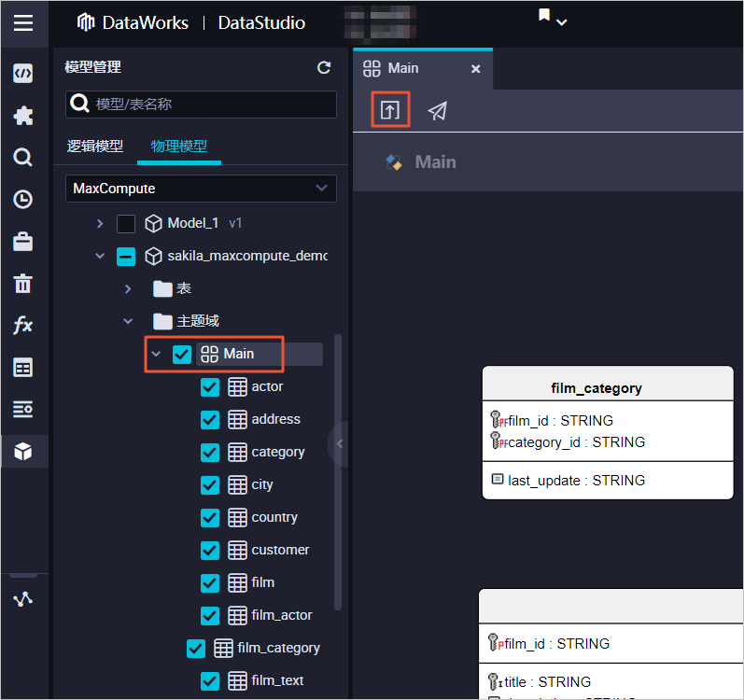Image resolution: width=744 pixels, height=700 pixels.
Task: Open the hamburger main menu
Action: pos(23,22)
